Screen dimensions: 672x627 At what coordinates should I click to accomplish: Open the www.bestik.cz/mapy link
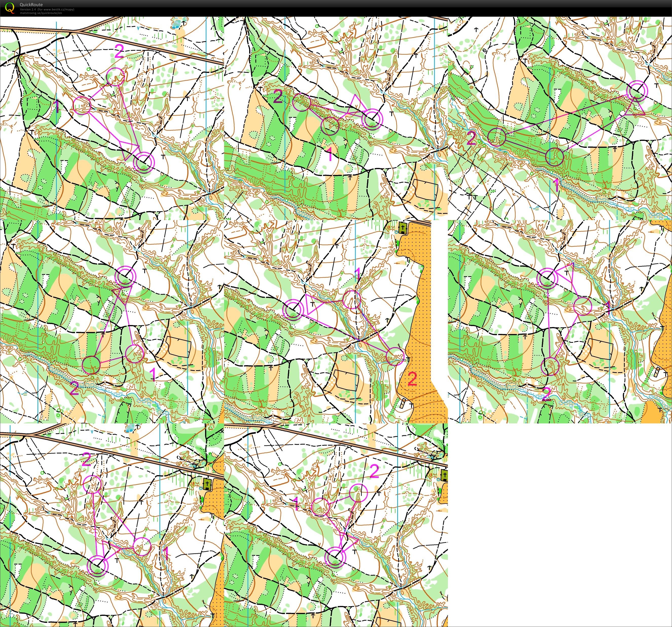coord(59,9)
